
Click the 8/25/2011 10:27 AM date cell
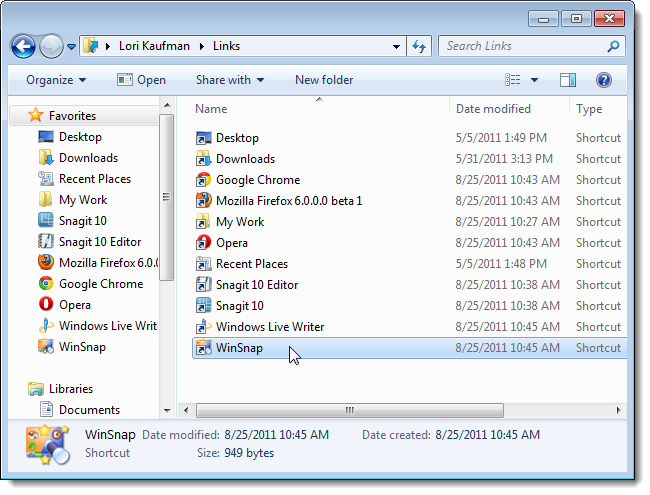click(x=507, y=222)
